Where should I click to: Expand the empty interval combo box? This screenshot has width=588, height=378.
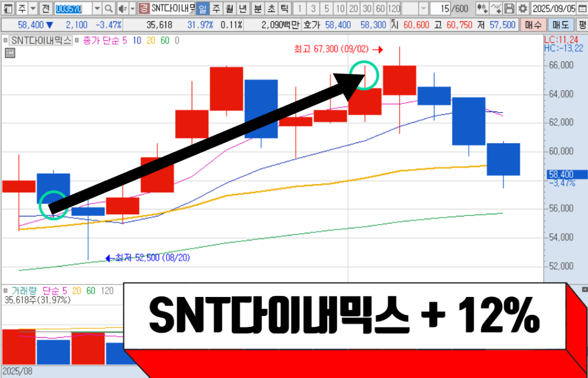pos(423,9)
